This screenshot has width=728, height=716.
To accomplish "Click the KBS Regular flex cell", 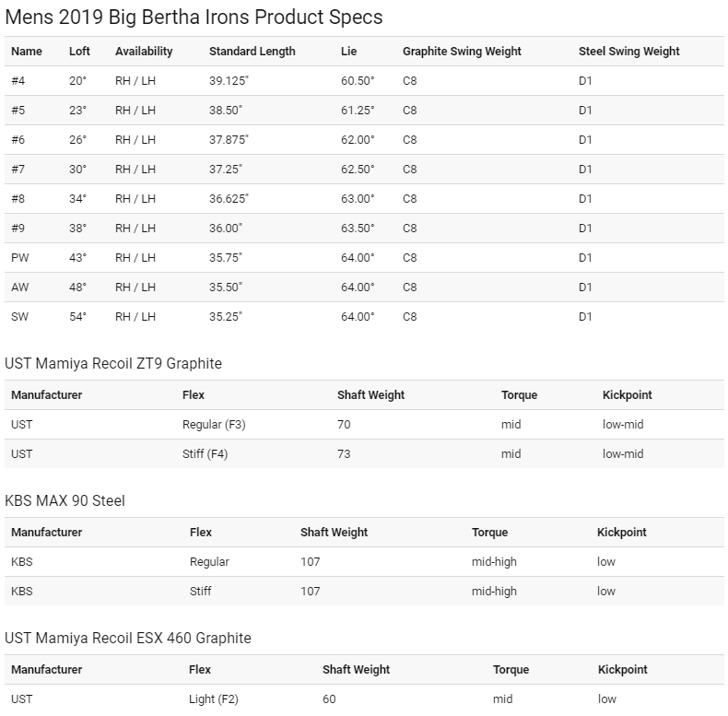I will pyautogui.click(x=209, y=562).
